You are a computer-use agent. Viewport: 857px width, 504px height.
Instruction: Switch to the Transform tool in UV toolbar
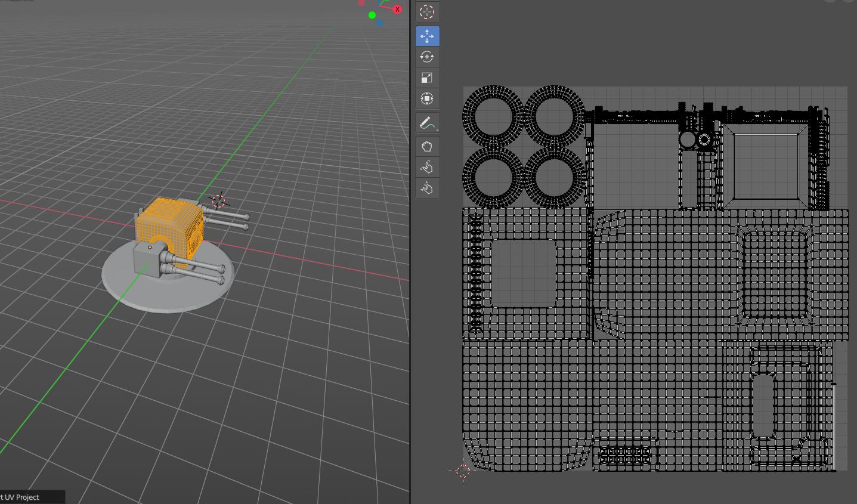[427, 98]
